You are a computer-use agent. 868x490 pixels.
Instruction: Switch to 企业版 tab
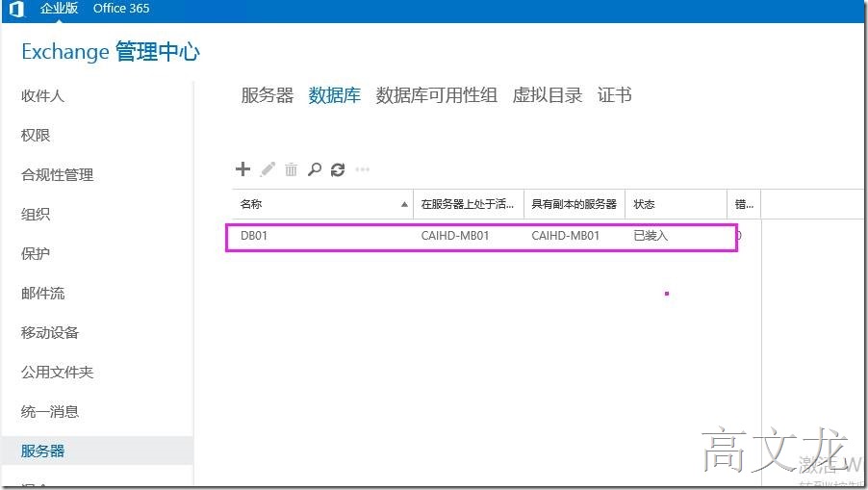(x=59, y=9)
